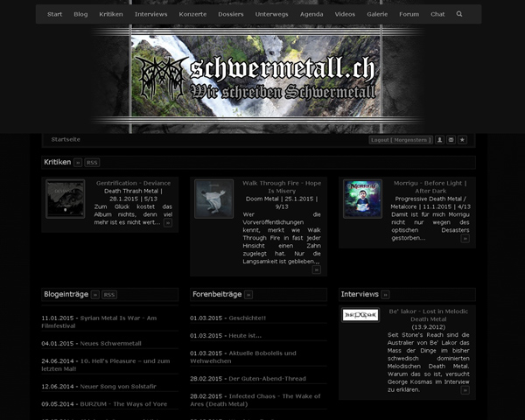
Task: Click the Blogeinträge section heading
Action: pyautogui.click(x=66, y=294)
